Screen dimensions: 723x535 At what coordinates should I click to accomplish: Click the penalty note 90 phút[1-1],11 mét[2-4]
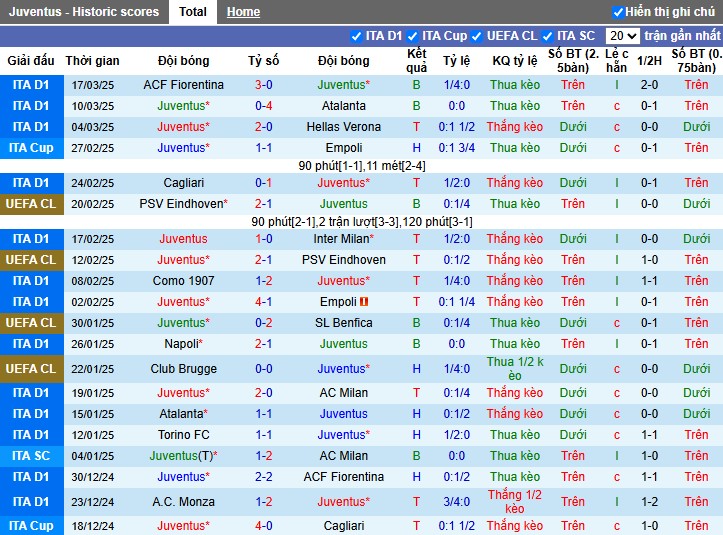362,166
